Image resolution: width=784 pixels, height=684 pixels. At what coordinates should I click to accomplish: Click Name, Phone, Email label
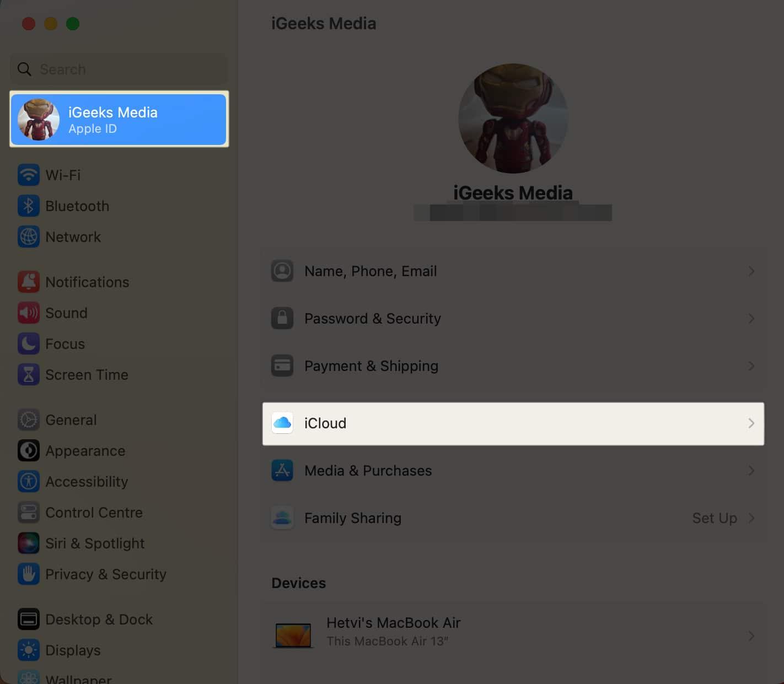click(370, 271)
